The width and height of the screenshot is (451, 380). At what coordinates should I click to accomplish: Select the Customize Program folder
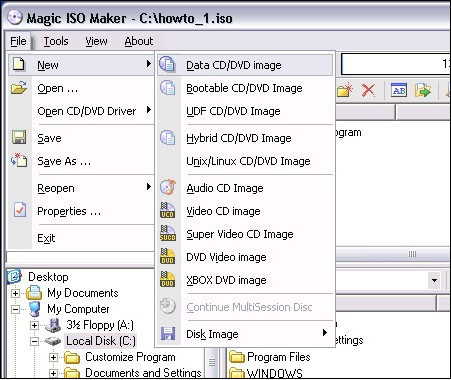(x=130, y=357)
